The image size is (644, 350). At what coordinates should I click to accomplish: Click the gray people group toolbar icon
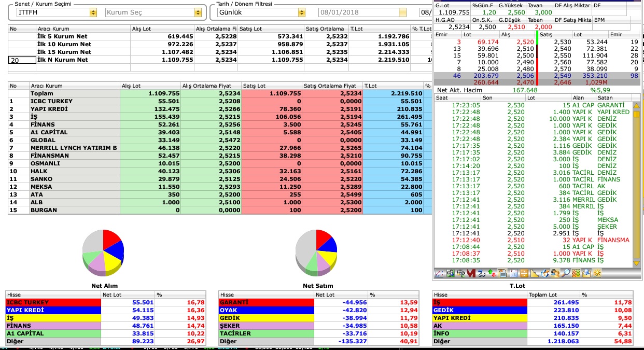[x=460, y=273]
